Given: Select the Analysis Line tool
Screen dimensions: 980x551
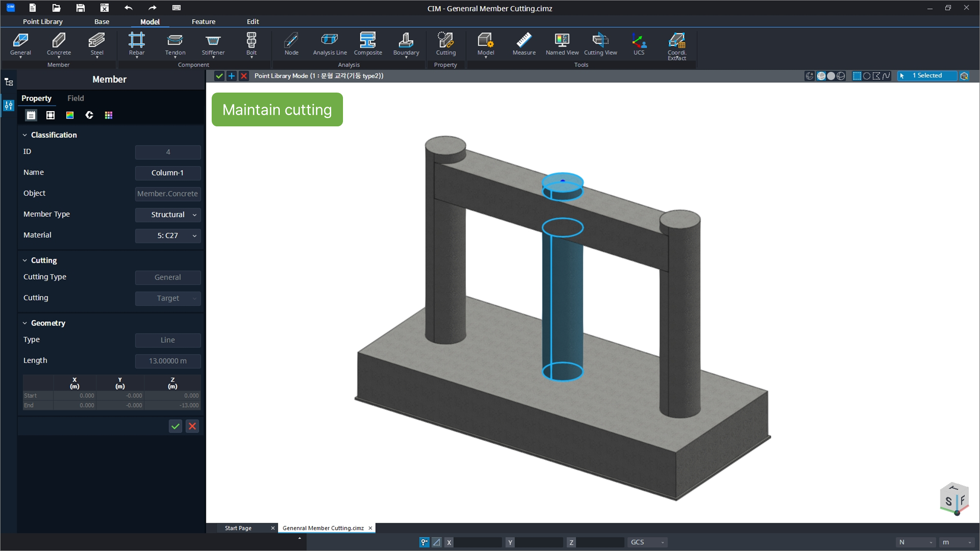Looking at the screenshot, I should coord(330,44).
